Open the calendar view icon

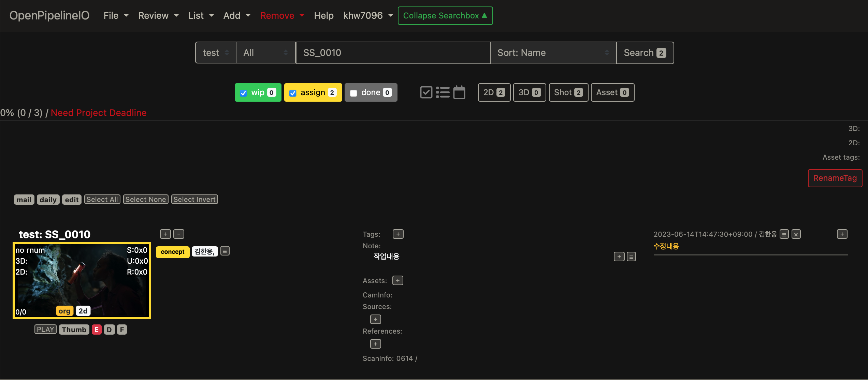(x=459, y=92)
